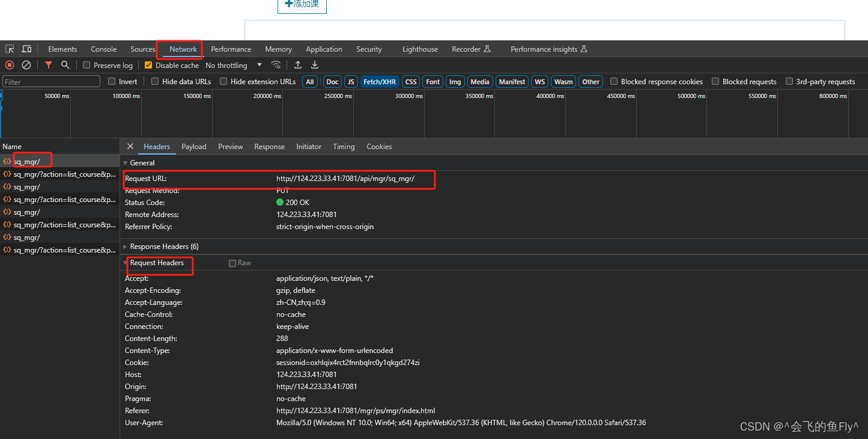This screenshot has height=439, width=868.
Task: Activate the inspect element picker icon
Action: pyautogui.click(x=10, y=49)
